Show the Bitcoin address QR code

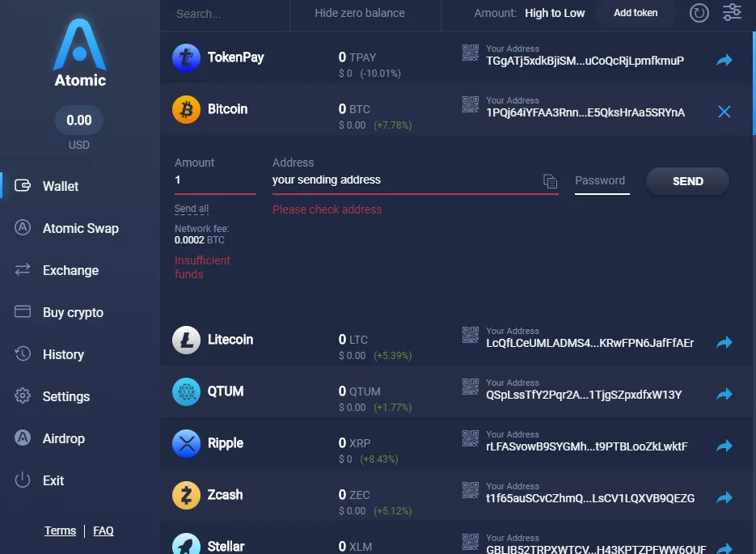pos(471,104)
